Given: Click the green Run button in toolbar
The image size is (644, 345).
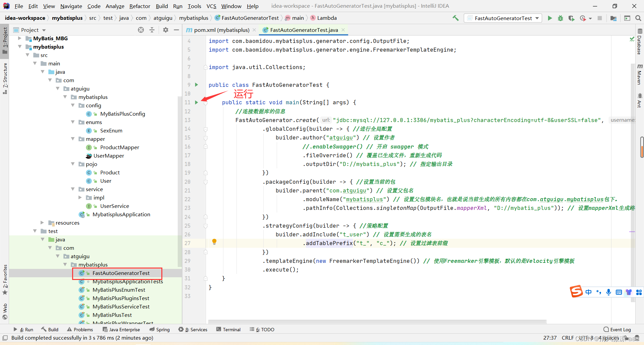Looking at the screenshot, I should pos(550,18).
